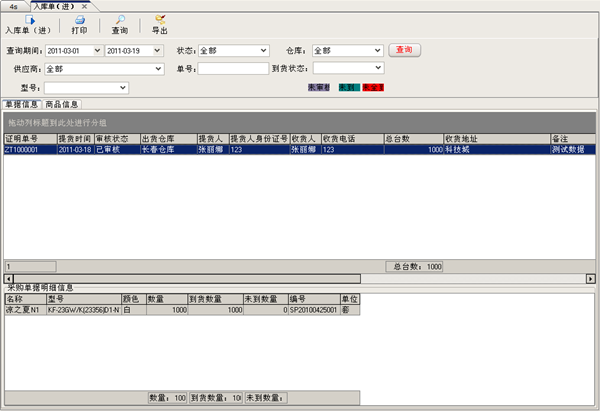
Task: Expand the 到货状态 dropdown
Action: tap(376, 69)
